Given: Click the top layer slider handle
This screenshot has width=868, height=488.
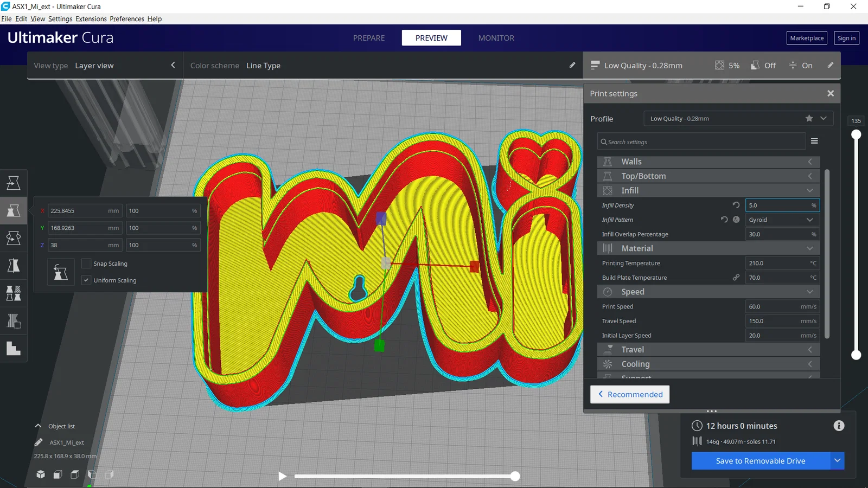Looking at the screenshot, I should pyautogui.click(x=856, y=134).
